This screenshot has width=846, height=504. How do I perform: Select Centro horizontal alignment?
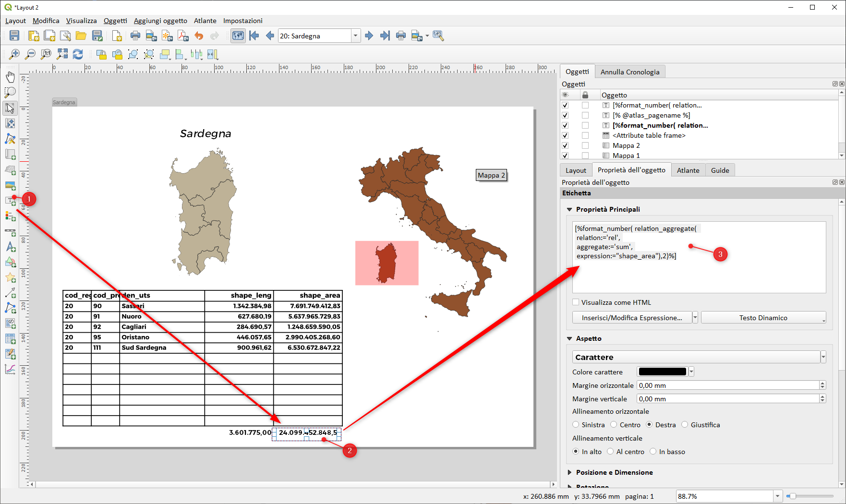pyautogui.click(x=614, y=425)
